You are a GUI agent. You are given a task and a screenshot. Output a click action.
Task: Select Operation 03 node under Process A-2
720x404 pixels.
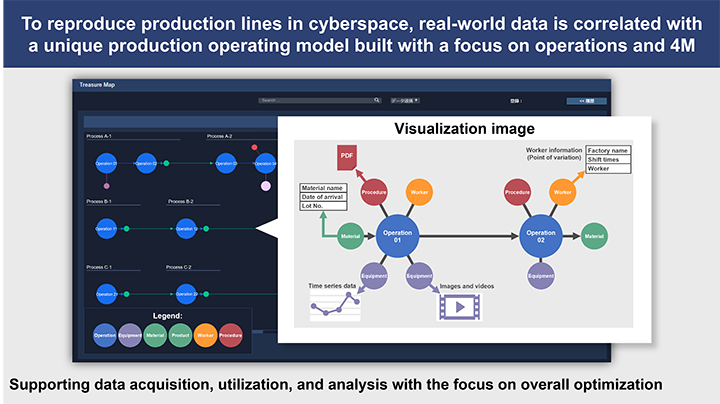point(226,163)
